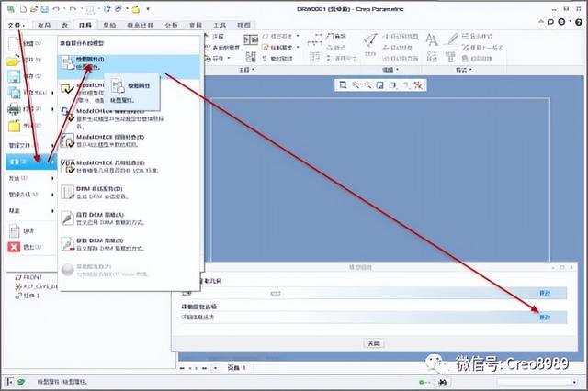Click the Undo arrow in quick access toolbar
588x391 pixels.
(56, 8)
